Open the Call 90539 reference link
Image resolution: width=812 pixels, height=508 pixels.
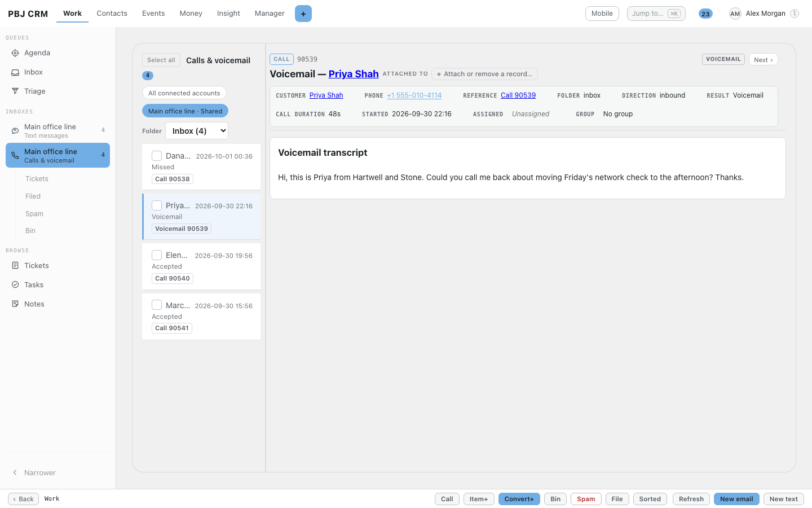[x=518, y=95]
